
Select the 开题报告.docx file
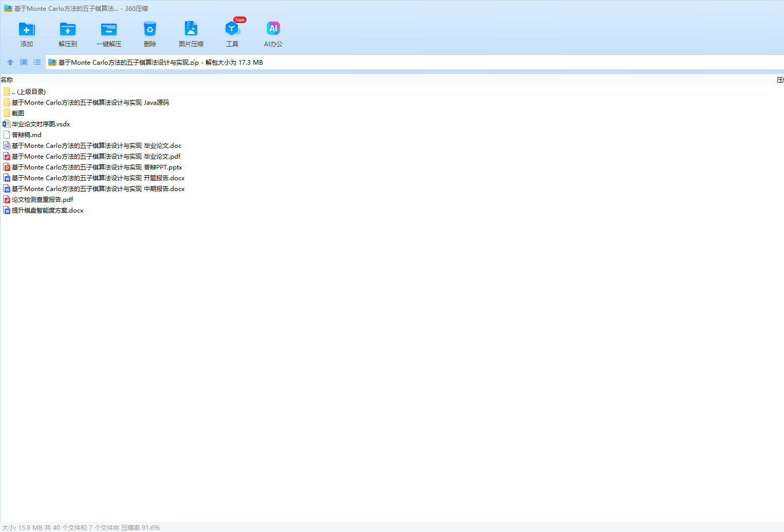[x=98, y=178]
